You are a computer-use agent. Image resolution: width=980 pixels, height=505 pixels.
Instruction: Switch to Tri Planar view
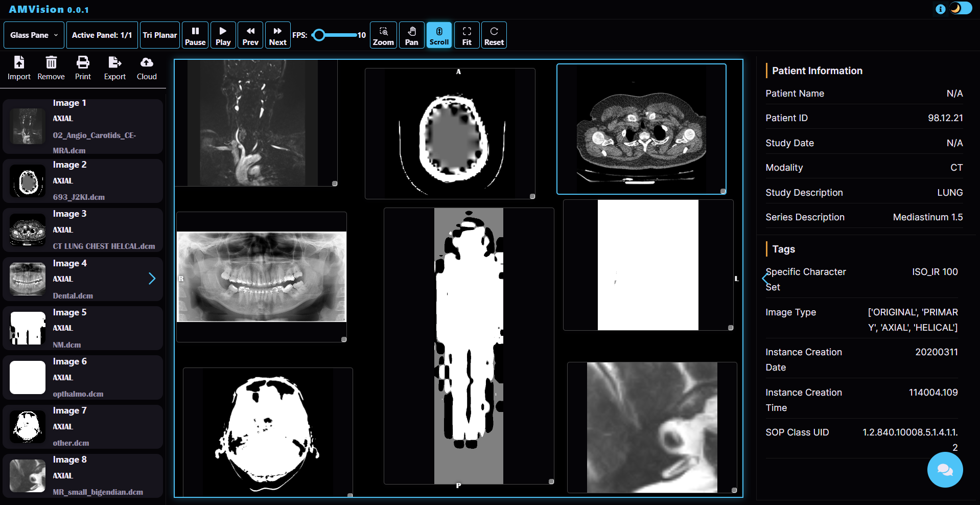160,35
